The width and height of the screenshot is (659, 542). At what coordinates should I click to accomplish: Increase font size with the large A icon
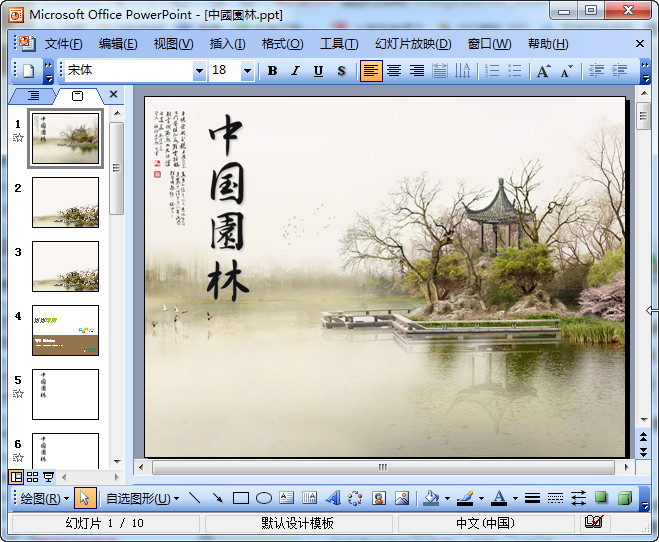pos(543,71)
